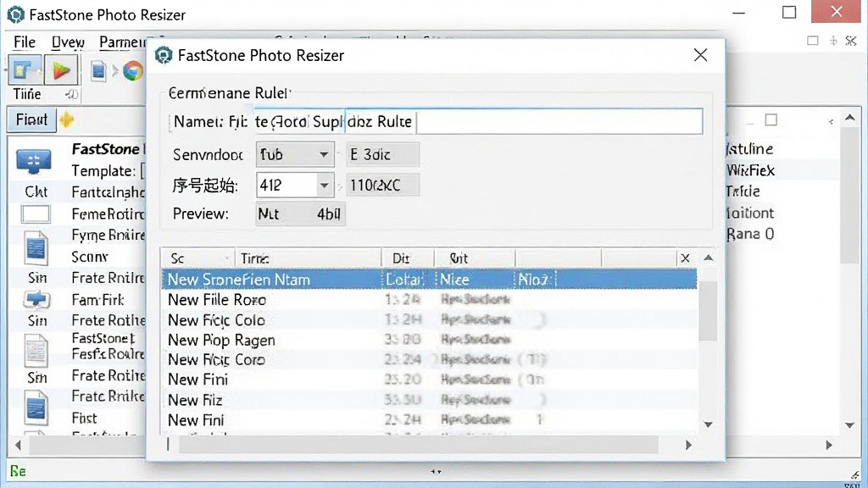Click the Fiaut button
This screenshot has height=488, width=868.
[x=31, y=120]
